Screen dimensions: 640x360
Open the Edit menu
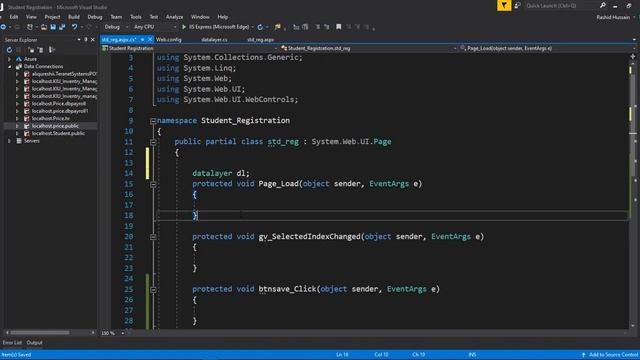click(x=14, y=17)
